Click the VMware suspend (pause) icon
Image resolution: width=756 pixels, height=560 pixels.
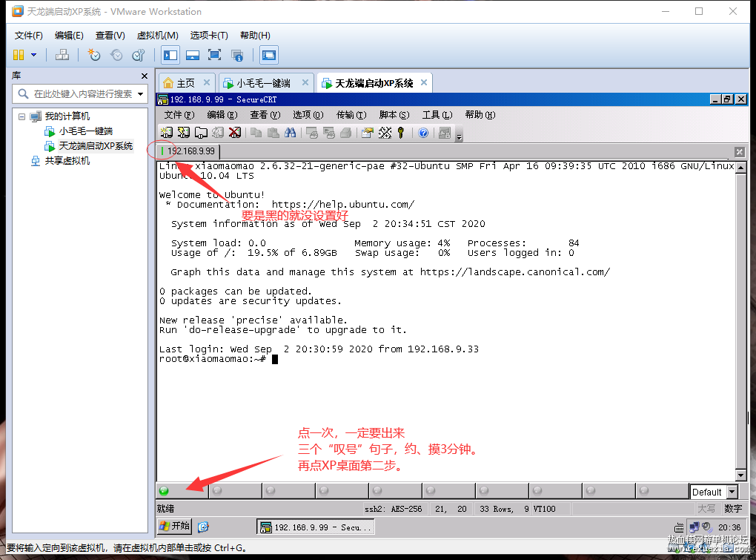coord(19,55)
